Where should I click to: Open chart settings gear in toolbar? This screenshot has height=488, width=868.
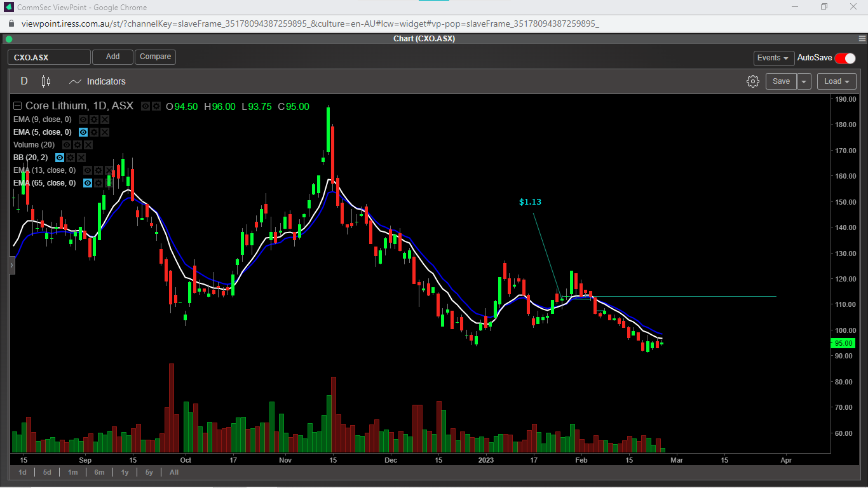tap(753, 81)
